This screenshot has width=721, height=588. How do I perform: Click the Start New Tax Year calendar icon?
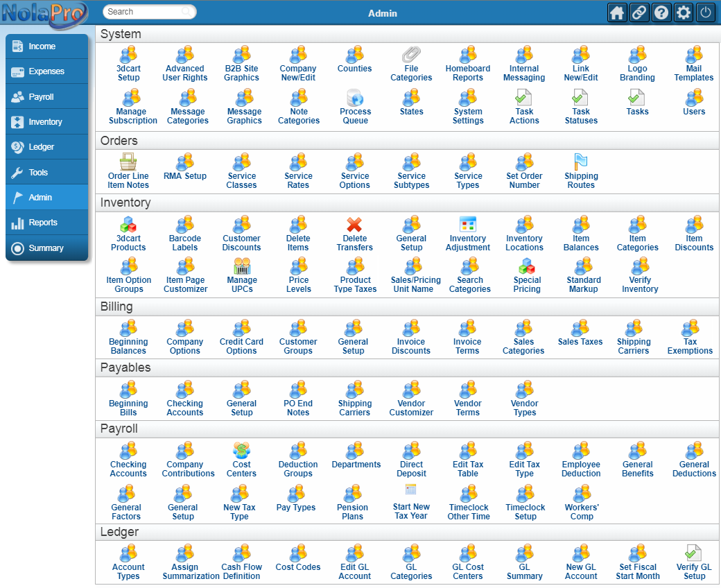tap(411, 490)
